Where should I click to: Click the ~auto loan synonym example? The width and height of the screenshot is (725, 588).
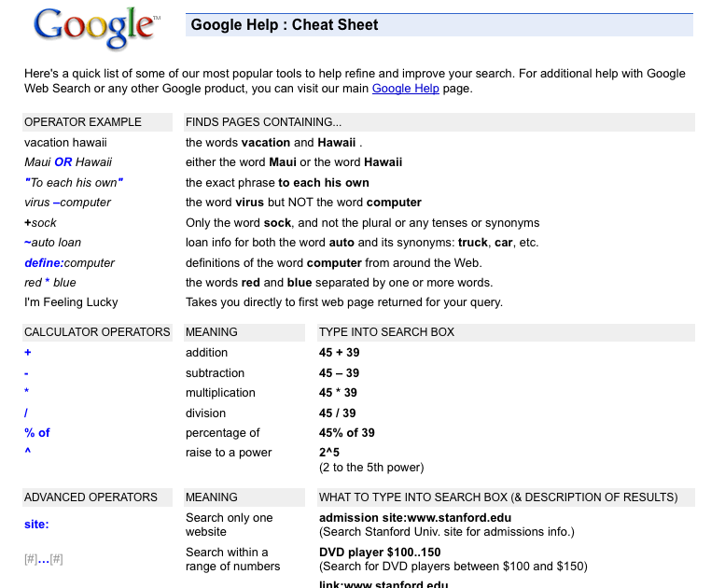(x=52, y=243)
